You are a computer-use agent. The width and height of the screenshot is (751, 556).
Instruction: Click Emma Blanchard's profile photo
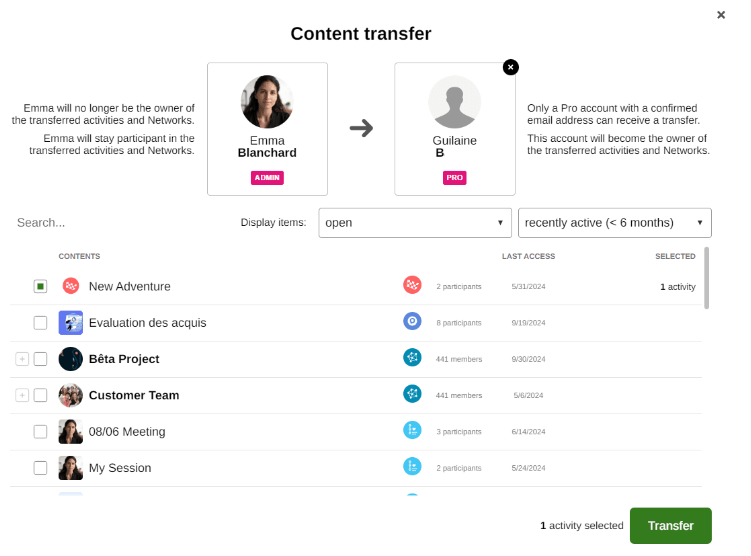click(267, 101)
